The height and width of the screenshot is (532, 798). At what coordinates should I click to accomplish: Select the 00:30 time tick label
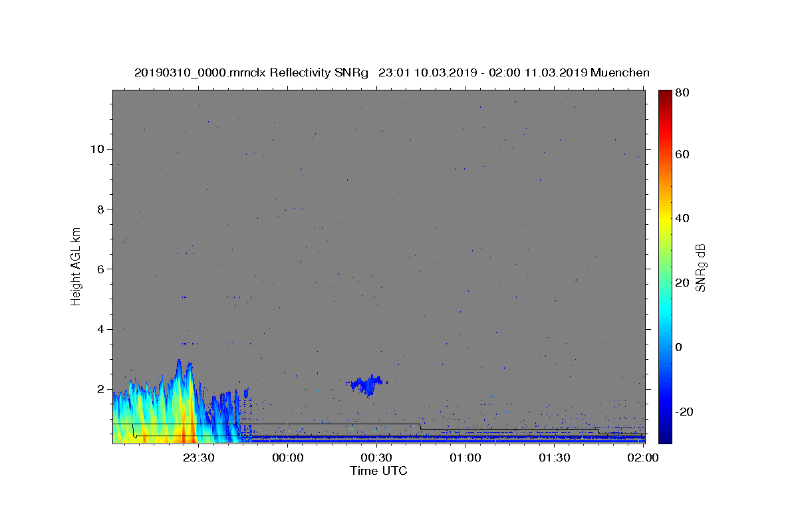(x=376, y=458)
